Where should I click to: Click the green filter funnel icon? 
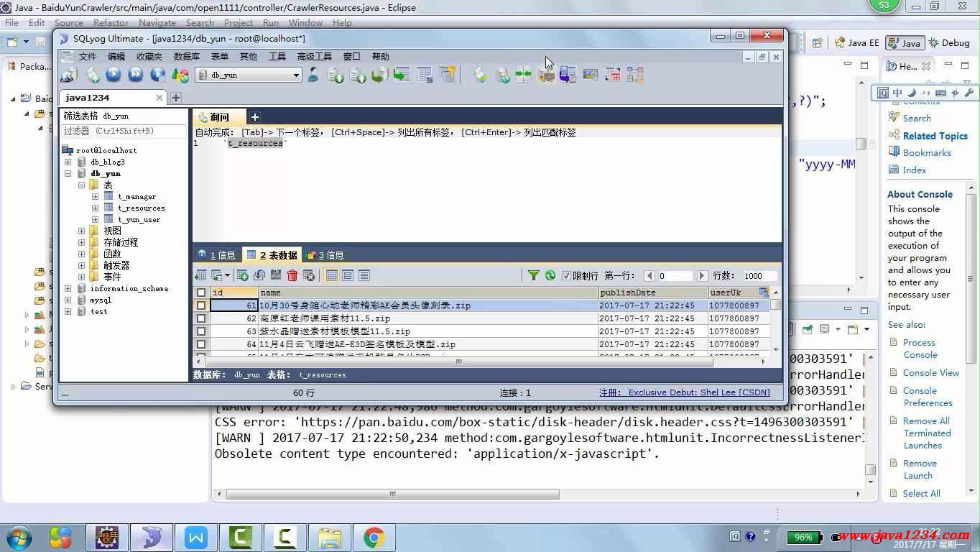534,275
